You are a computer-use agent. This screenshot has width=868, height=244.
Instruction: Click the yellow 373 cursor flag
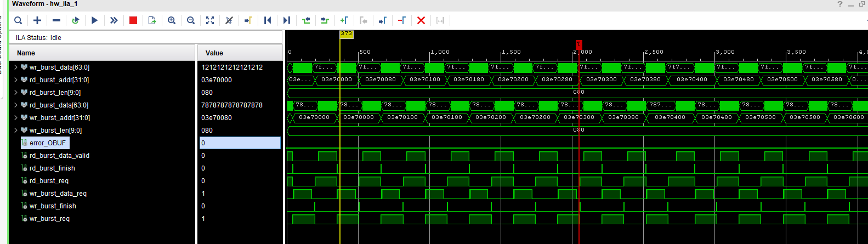(346, 34)
